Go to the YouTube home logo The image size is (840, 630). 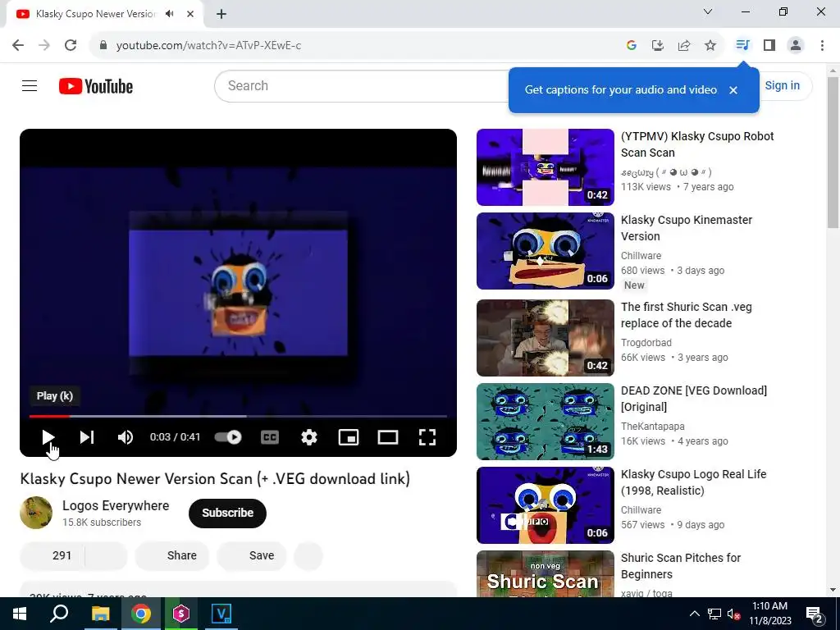pyautogui.click(x=96, y=86)
